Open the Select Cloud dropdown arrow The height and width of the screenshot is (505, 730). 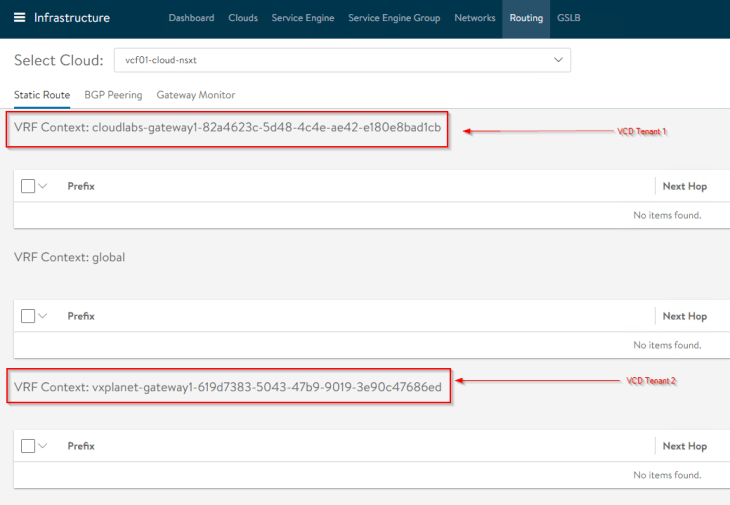[558, 60]
